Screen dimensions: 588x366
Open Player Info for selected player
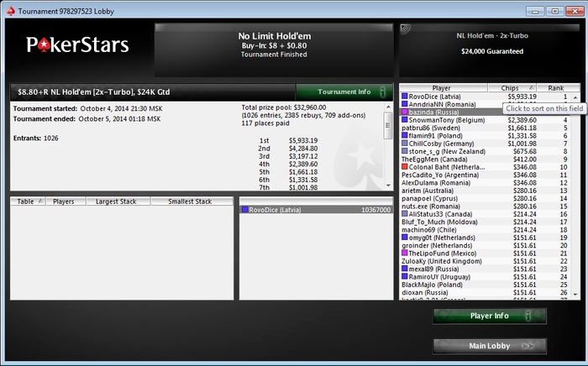pyautogui.click(x=490, y=316)
